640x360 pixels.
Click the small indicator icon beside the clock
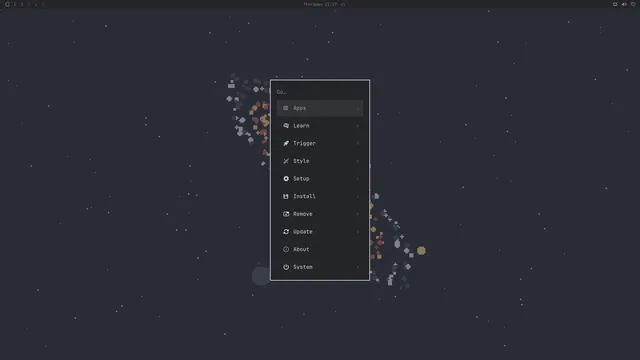point(343,4)
